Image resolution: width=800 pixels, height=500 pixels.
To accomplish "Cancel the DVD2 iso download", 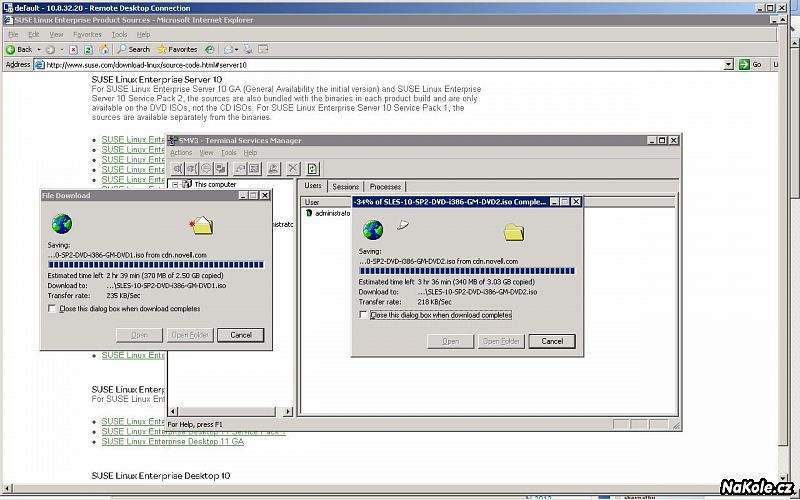I will coord(552,341).
